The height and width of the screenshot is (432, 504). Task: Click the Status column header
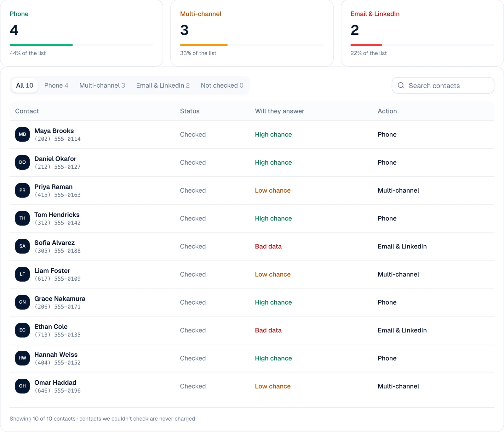click(190, 111)
